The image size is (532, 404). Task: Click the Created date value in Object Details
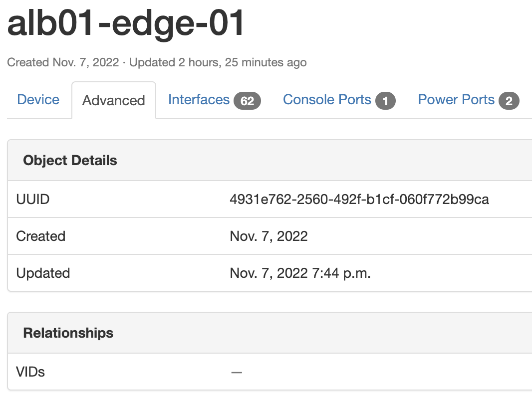[x=268, y=236]
